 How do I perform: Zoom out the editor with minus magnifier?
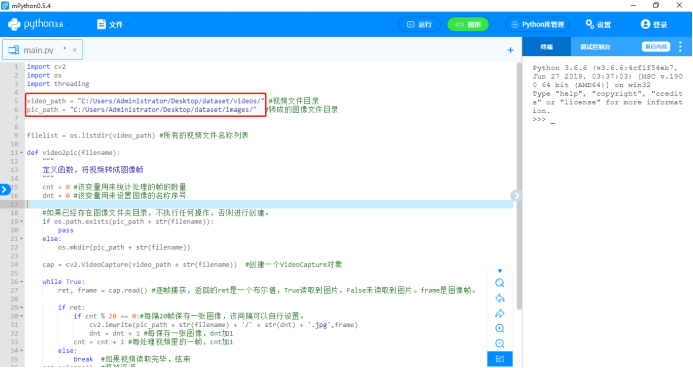tap(499, 344)
